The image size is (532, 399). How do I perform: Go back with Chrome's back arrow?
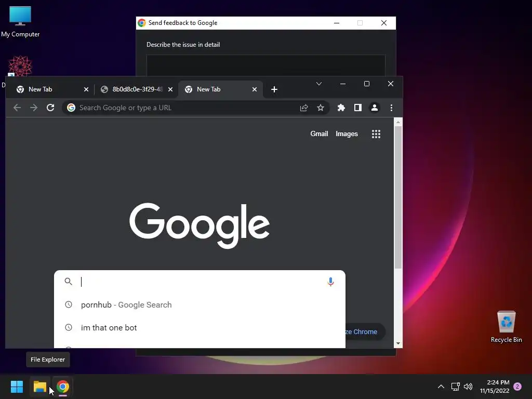coord(17,108)
